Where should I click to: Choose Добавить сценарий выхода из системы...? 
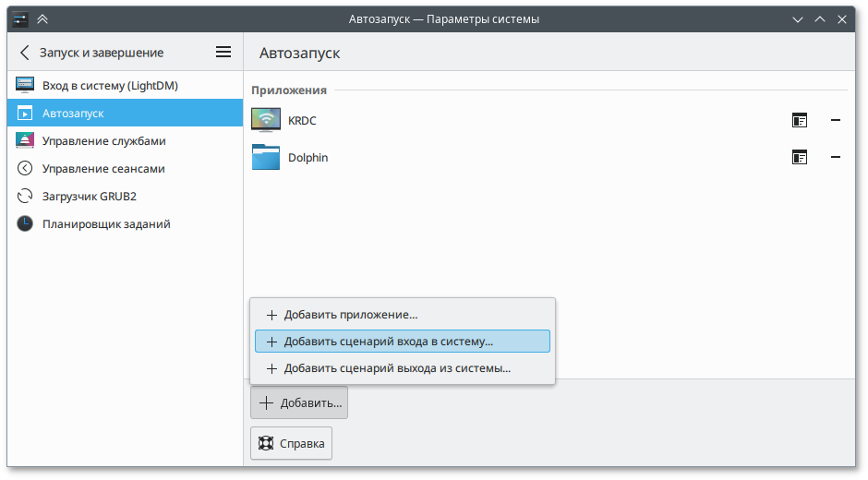tap(403, 368)
